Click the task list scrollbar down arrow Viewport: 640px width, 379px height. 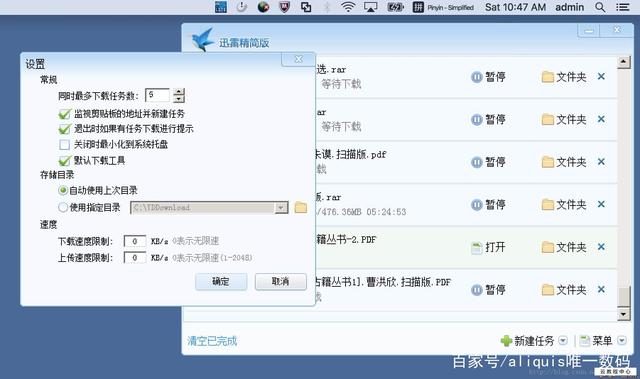(624, 314)
